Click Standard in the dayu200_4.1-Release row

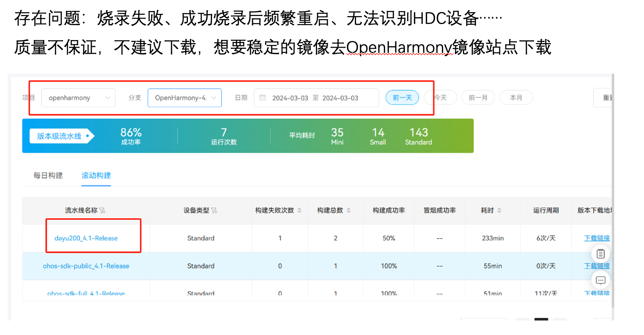click(201, 238)
